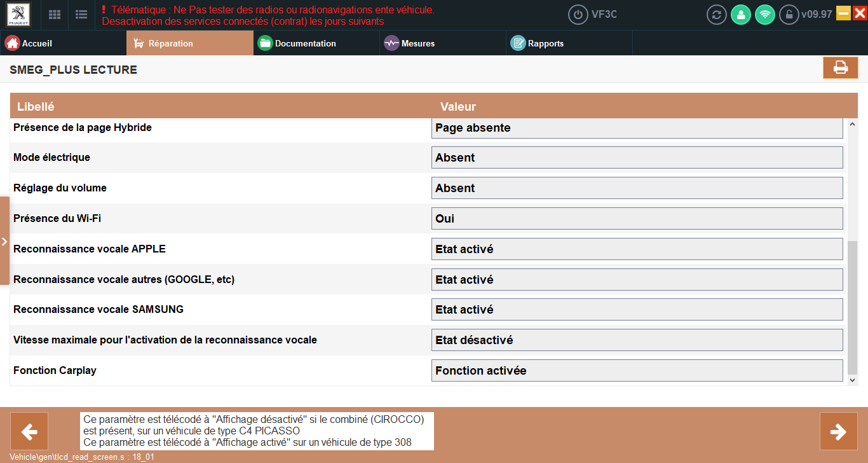868x463 pixels.
Task: Click the refresh sync icon
Action: [717, 15]
